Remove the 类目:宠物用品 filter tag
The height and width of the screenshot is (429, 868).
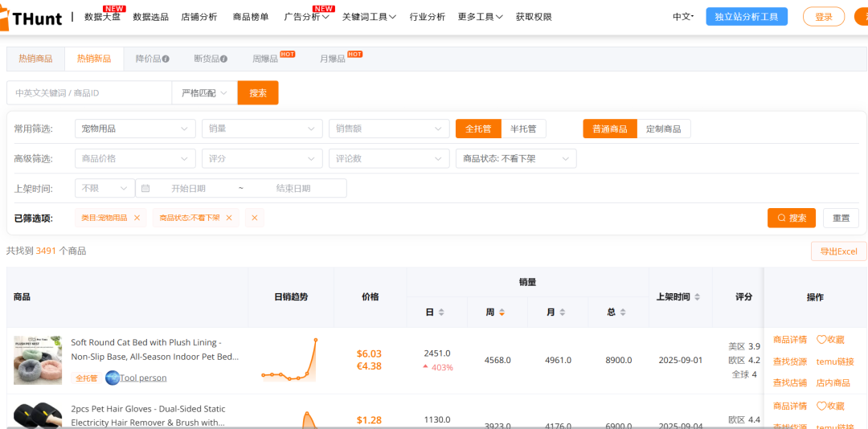[x=137, y=218]
